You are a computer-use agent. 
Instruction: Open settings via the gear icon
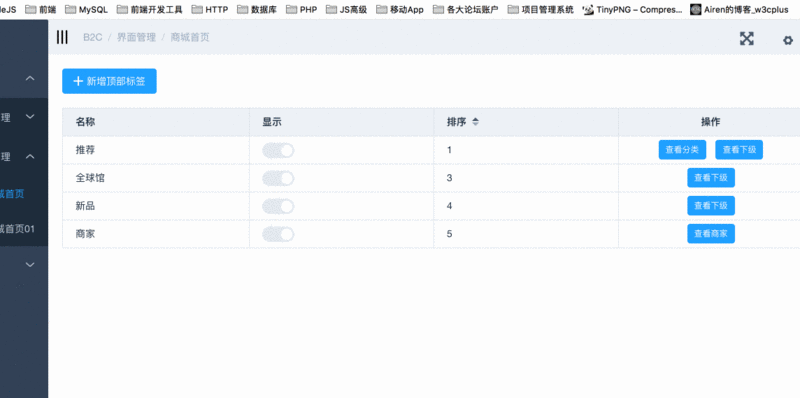point(788,40)
